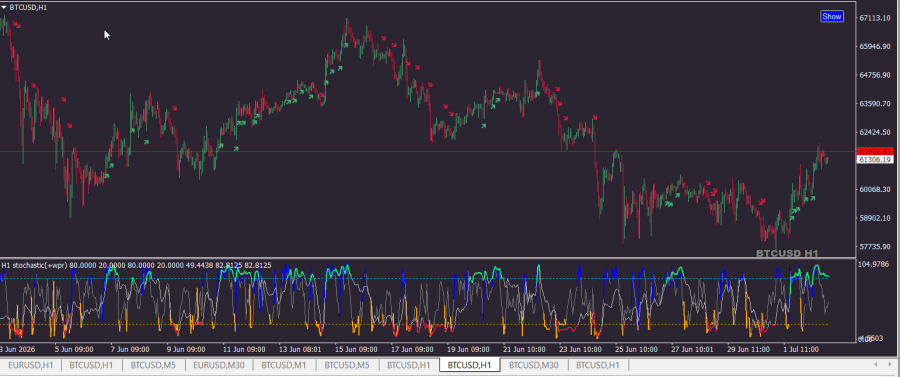Click the 67113.10 price scale value
The width and height of the screenshot is (900, 377).
coord(875,18)
